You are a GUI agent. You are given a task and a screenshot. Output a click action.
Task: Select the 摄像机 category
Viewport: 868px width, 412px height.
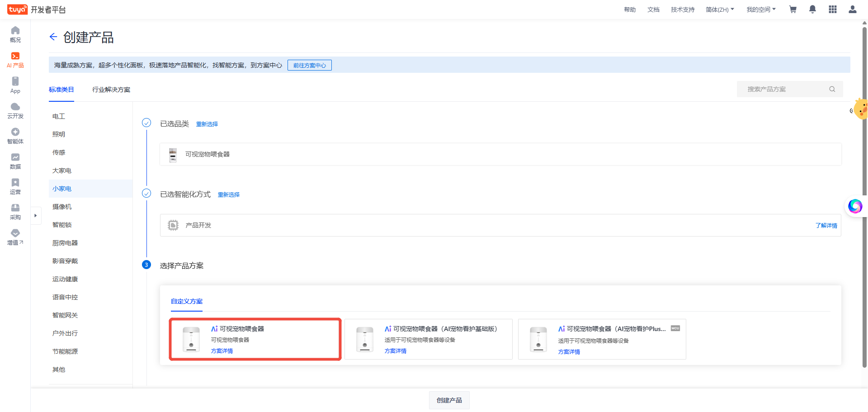62,207
